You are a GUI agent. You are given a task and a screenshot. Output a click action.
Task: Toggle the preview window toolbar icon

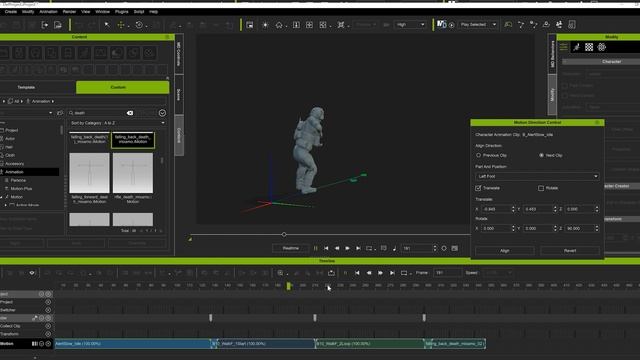click(x=250, y=25)
